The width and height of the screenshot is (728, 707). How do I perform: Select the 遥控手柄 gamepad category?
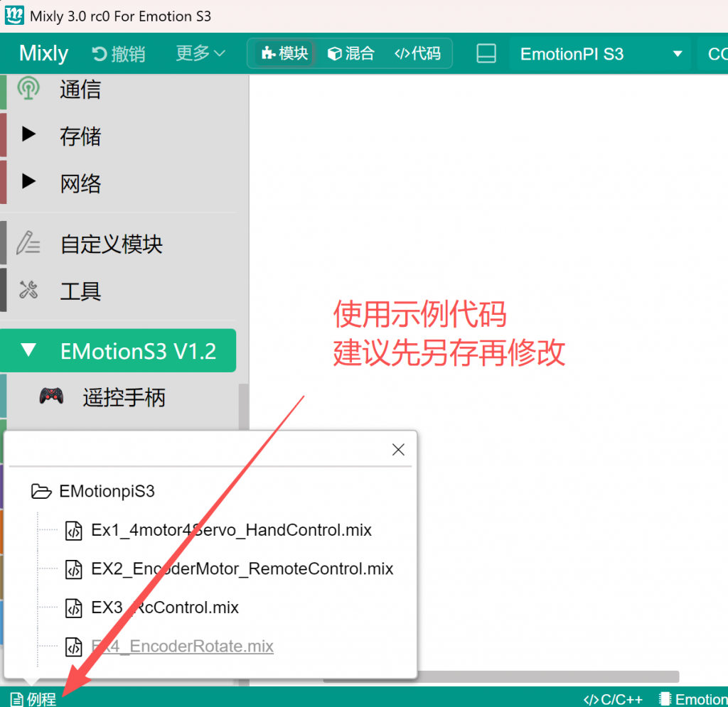pos(124,397)
